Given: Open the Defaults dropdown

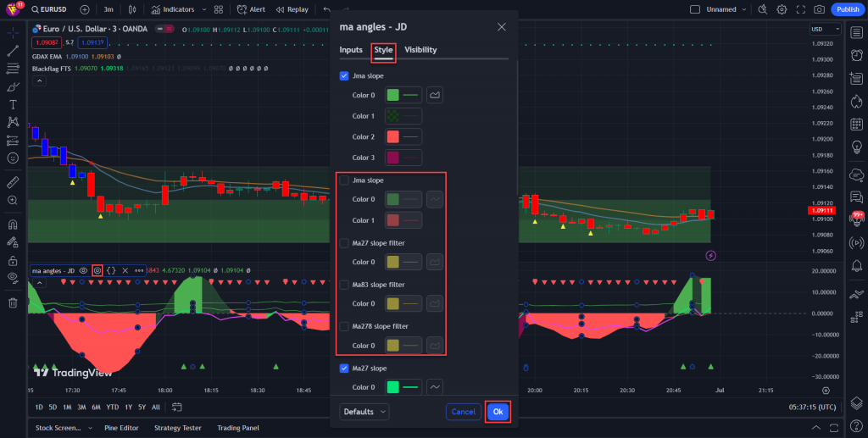Looking at the screenshot, I should pos(364,412).
